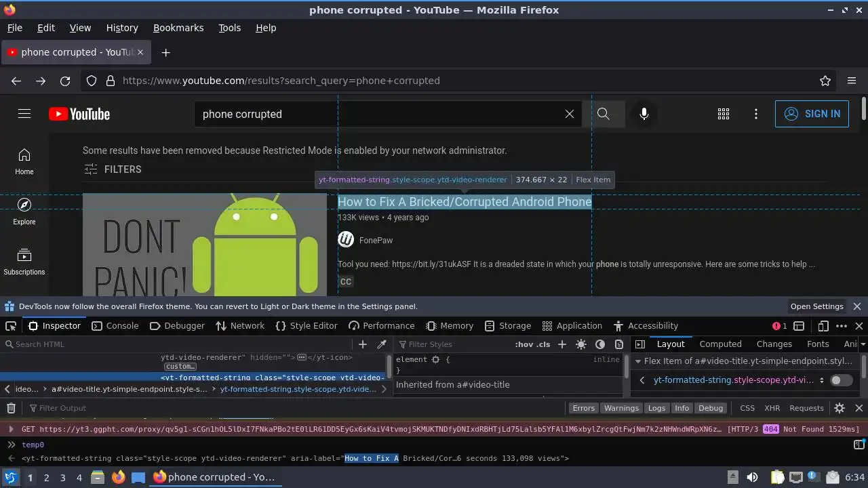Expand the GET 404 network error row
Screen dimensions: 868x488
[11, 429]
